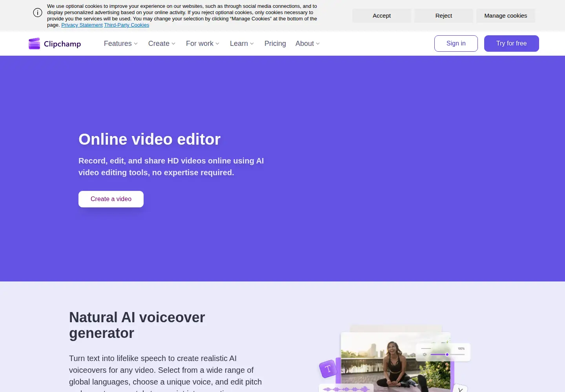Click the Natural AI voiceover generator heading
The width and height of the screenshot is (565, 392).
click(137, 325)
